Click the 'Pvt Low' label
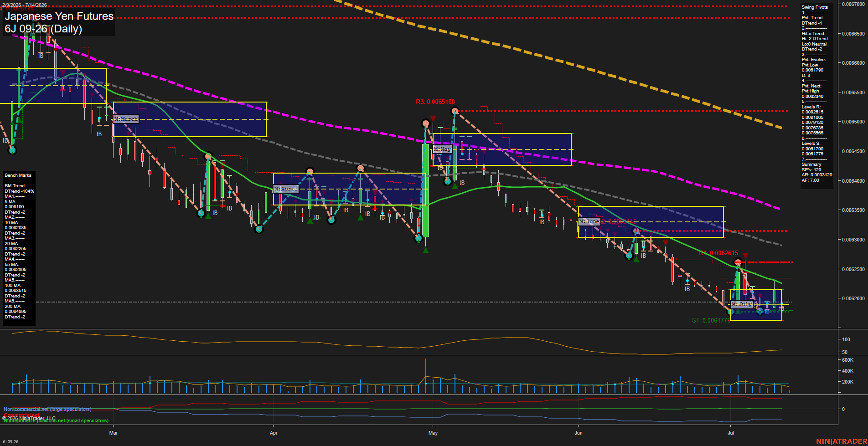 [810, 65]
